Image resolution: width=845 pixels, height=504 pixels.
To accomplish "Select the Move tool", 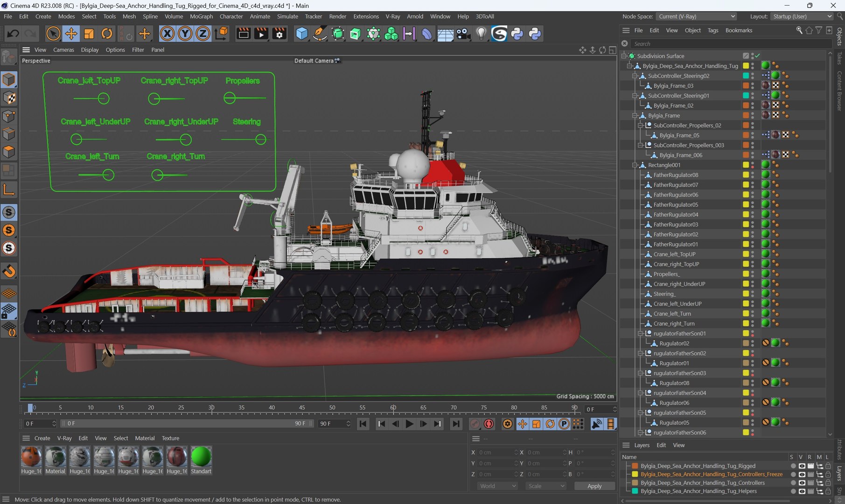I will point(71,34).
